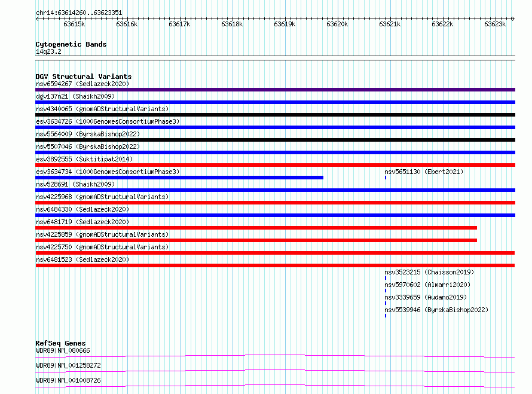Click the small nsv5651130 variant mark
This screenshot has height=394, width=532.
(x=386, y=178)
